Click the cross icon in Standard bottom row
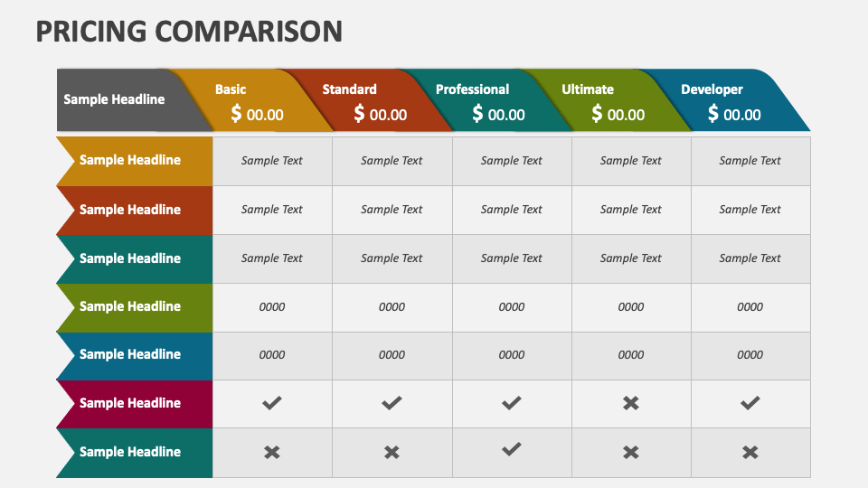 392,452
